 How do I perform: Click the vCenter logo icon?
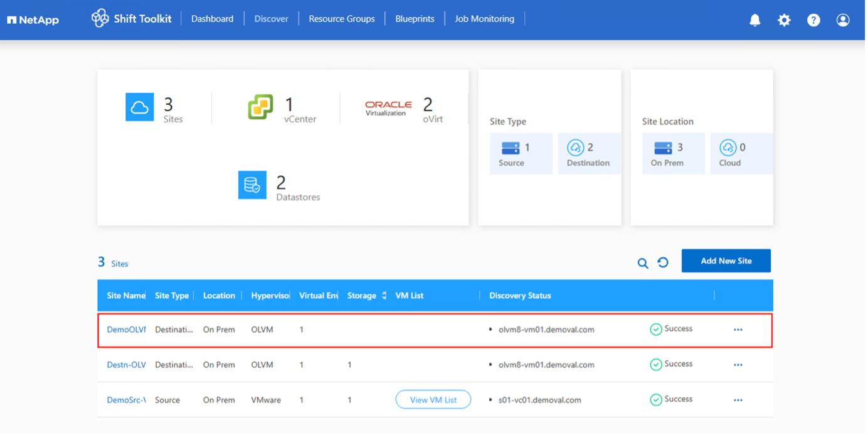[x=260, y=107]
